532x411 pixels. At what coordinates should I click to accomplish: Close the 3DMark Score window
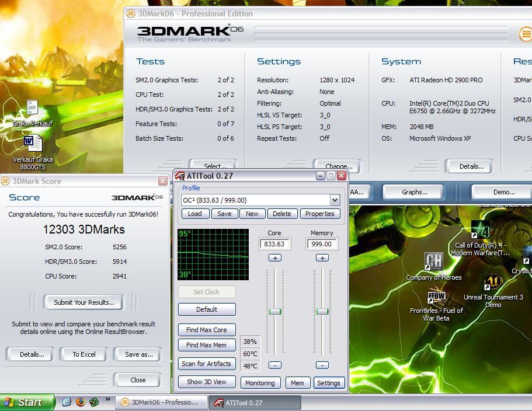tap(163, 181)
